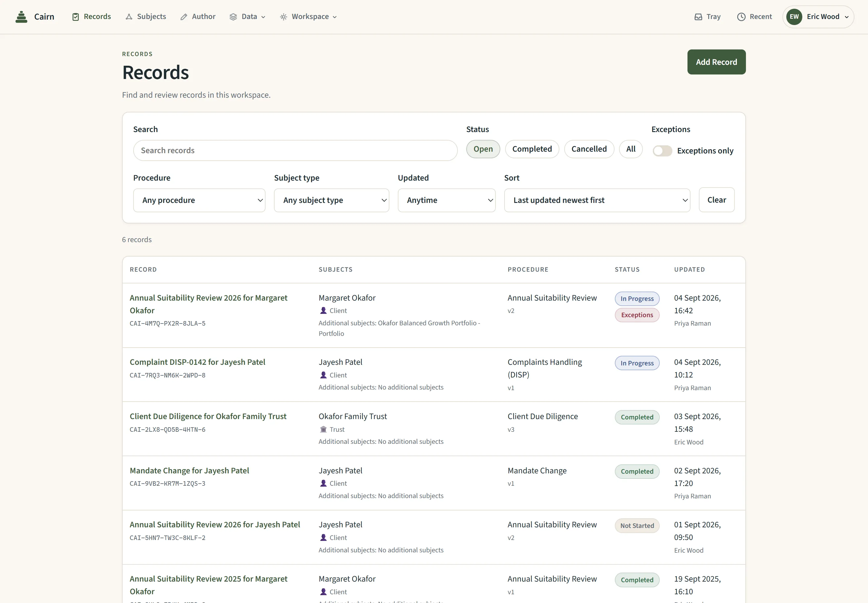Click In Progress badge on Complaint DISP-0142 row

coord(637,363)
